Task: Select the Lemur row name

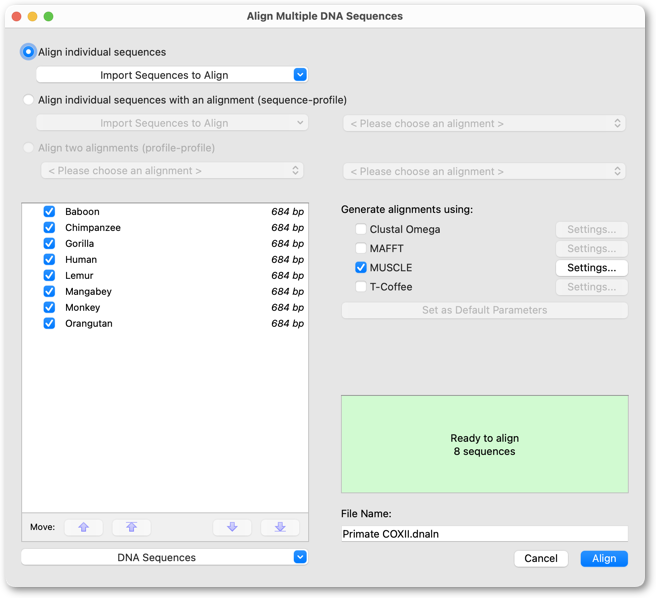Action: point(79,275)
